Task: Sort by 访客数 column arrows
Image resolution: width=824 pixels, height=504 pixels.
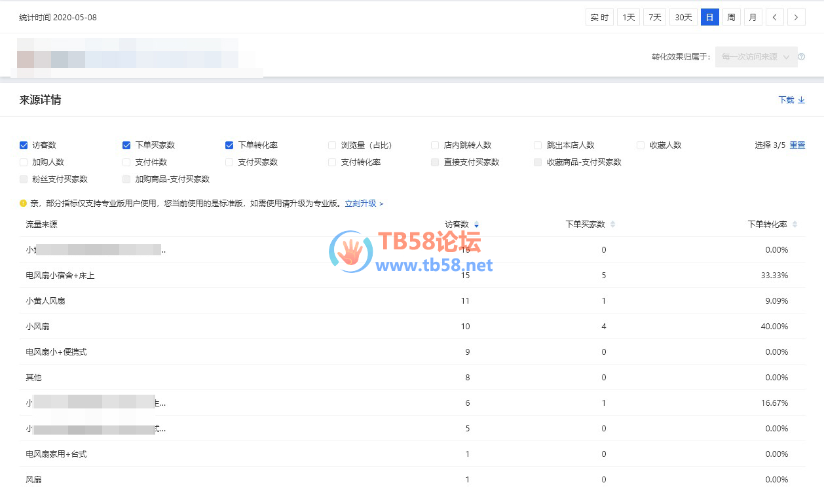Action: coord(476,225)
